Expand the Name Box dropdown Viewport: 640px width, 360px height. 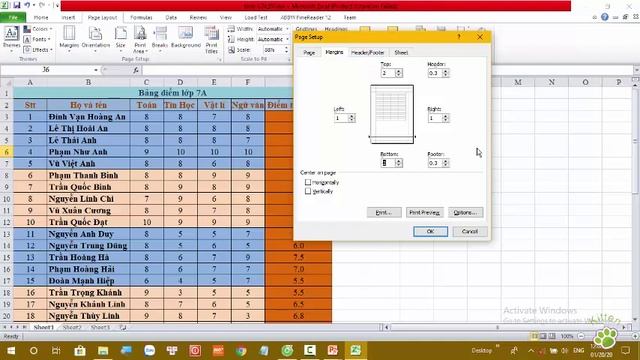pos(96,70)
